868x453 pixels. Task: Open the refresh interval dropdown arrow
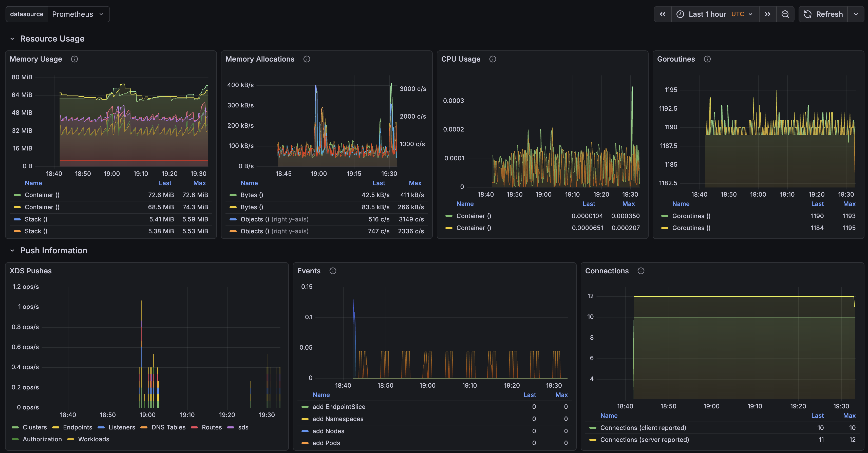point(856,14)
